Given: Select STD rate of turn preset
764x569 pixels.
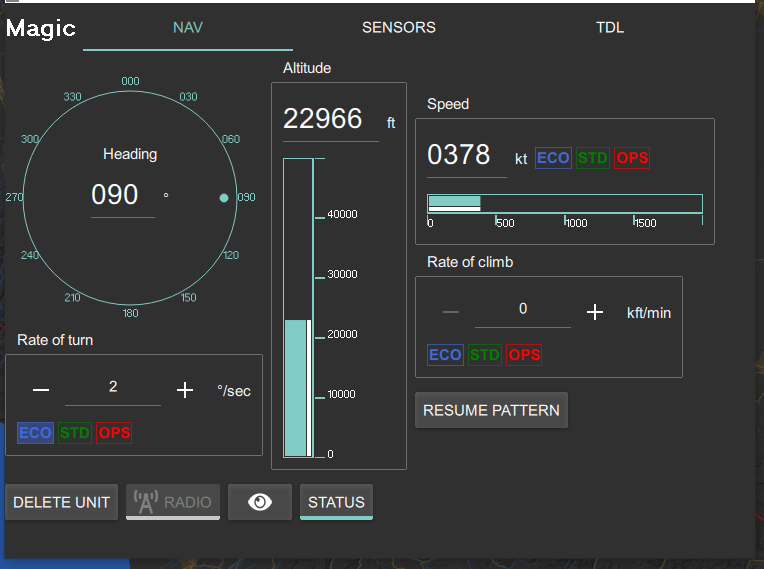Looking at the screenshot, I should pyautogui.click(x=75, y=433).
